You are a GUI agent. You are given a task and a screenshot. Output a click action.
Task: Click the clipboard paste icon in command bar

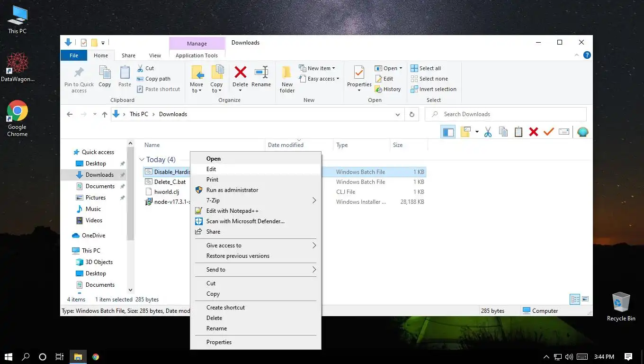click(x=519, y=132)
